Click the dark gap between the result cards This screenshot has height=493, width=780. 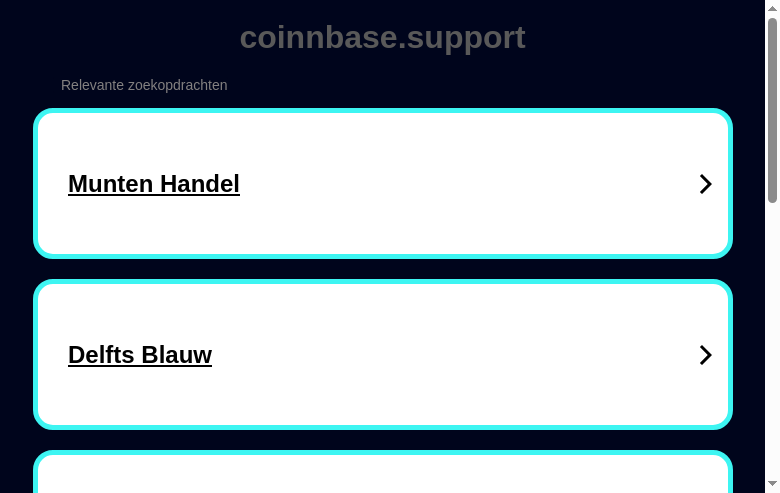[x=383, y=269]
